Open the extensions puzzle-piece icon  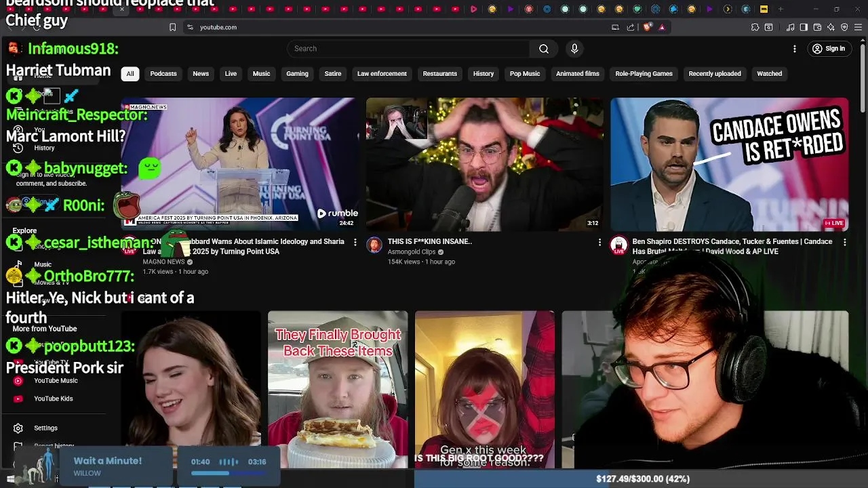pos(755,27)
